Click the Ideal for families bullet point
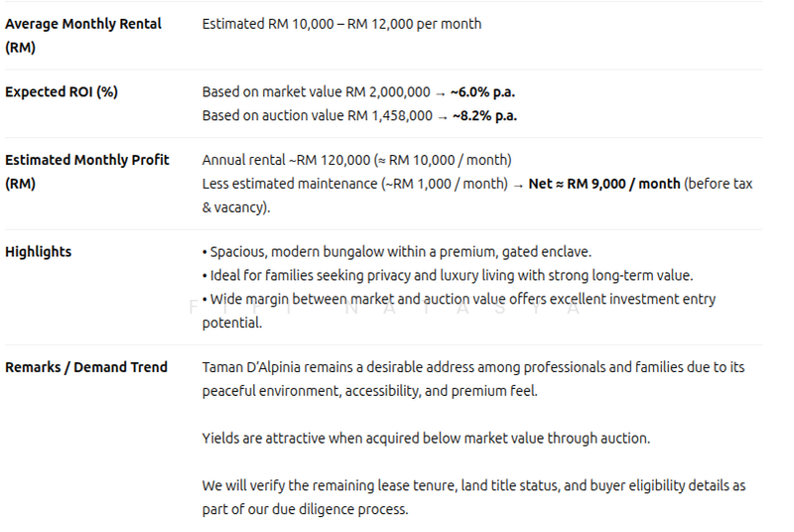 (447, 275)
